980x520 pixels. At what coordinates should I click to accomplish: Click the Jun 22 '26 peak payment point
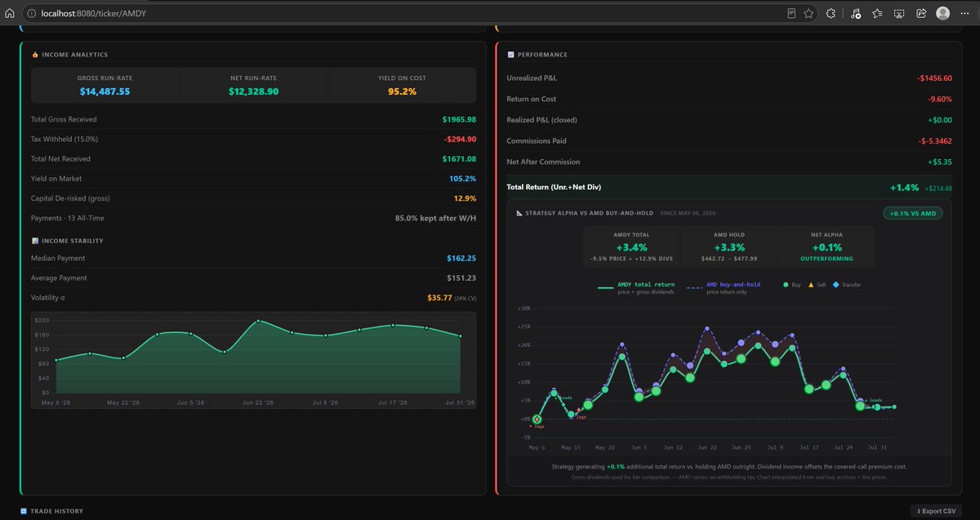click(x=258, y=321)
